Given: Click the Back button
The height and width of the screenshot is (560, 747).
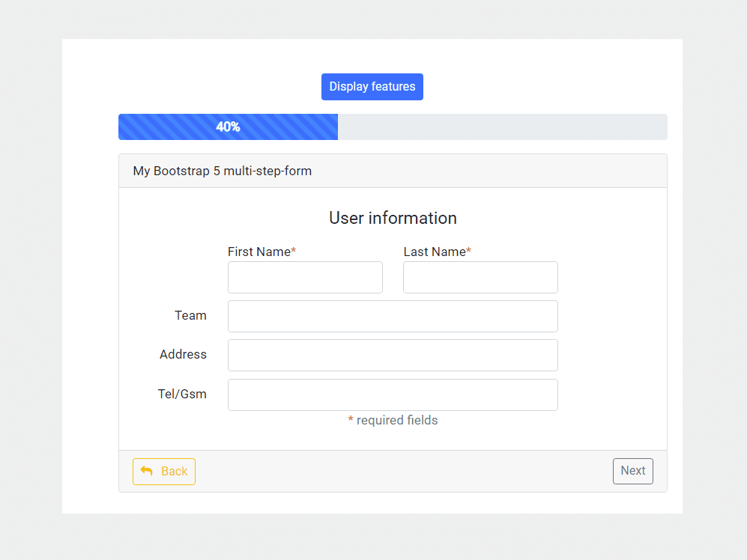Looking at the screenshot, I should (x=163, y=471).
